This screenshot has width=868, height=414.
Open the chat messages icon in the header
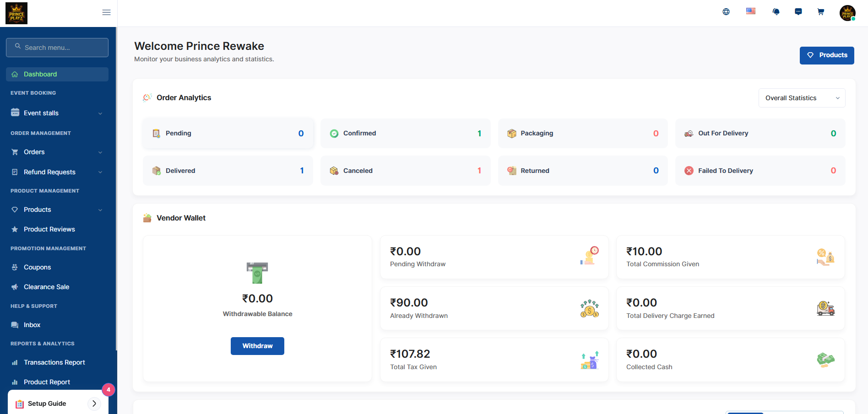pyautogui.click(x=798, y=12)
